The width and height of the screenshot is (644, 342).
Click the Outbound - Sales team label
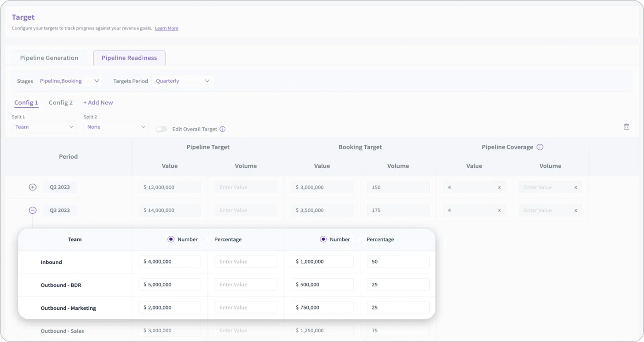(x=62, y=331)
